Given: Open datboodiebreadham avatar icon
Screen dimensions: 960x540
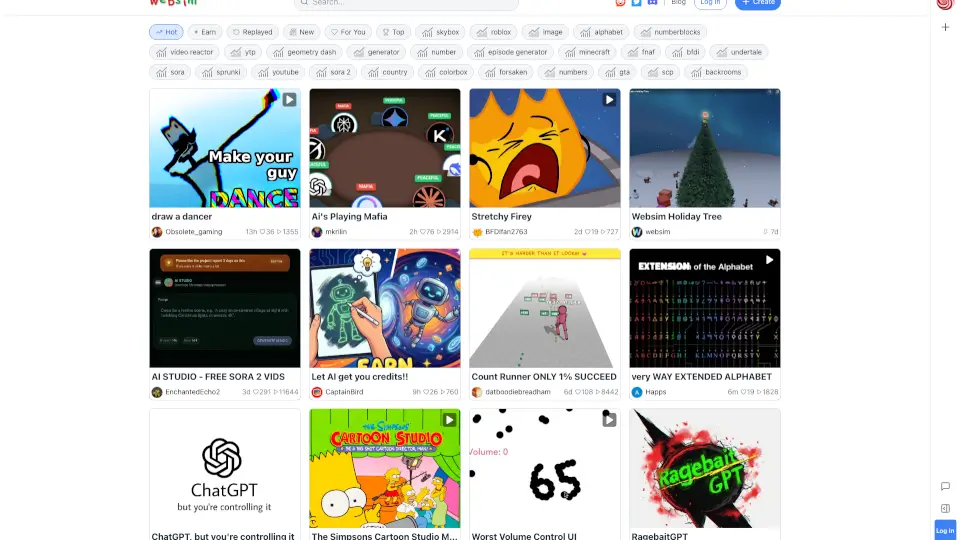Looking at the screenshot, I should (477, 392).
